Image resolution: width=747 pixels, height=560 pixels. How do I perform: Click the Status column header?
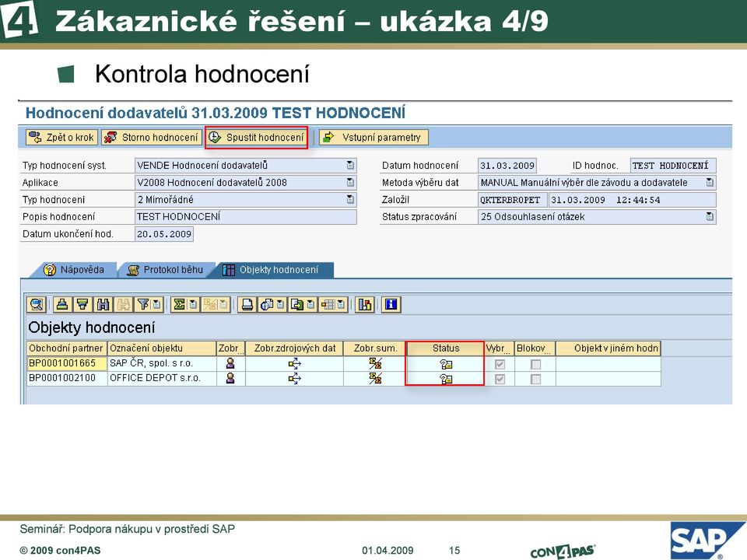[446, 348]
